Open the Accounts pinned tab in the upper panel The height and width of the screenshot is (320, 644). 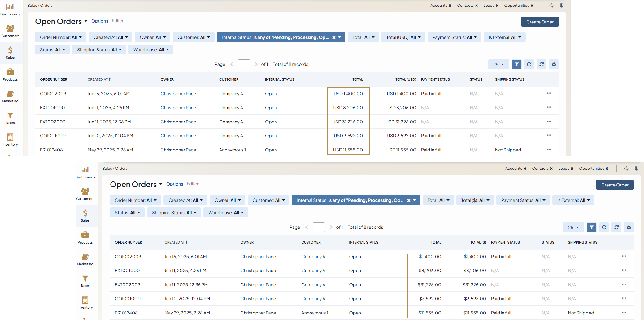tap(438, 6)
